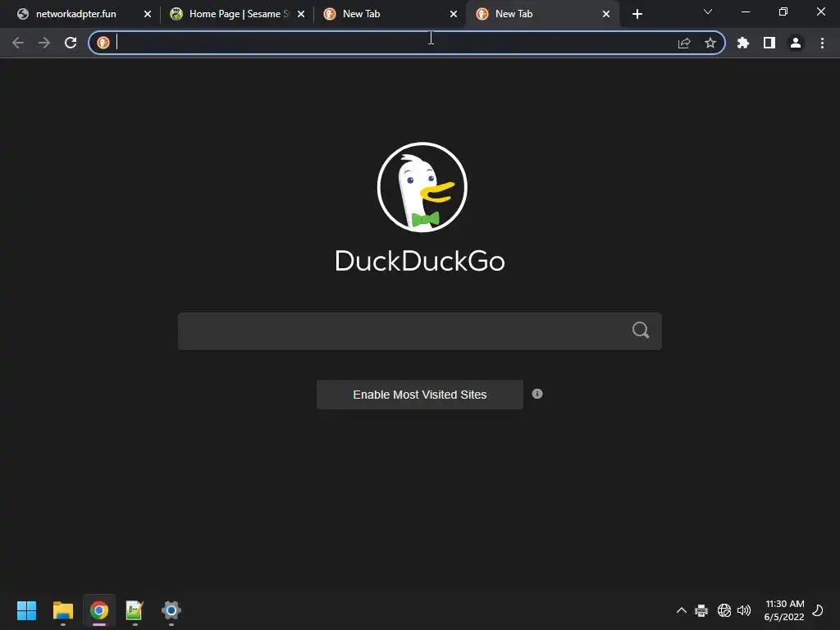Open the tab search chevron

pyautogui.click(x=708, y=11)
